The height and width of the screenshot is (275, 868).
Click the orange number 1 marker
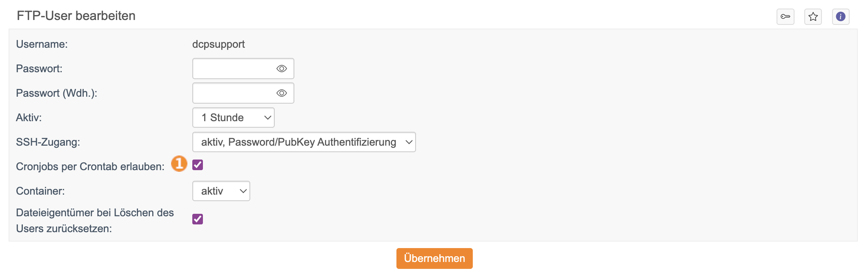(x=179, y=164)
